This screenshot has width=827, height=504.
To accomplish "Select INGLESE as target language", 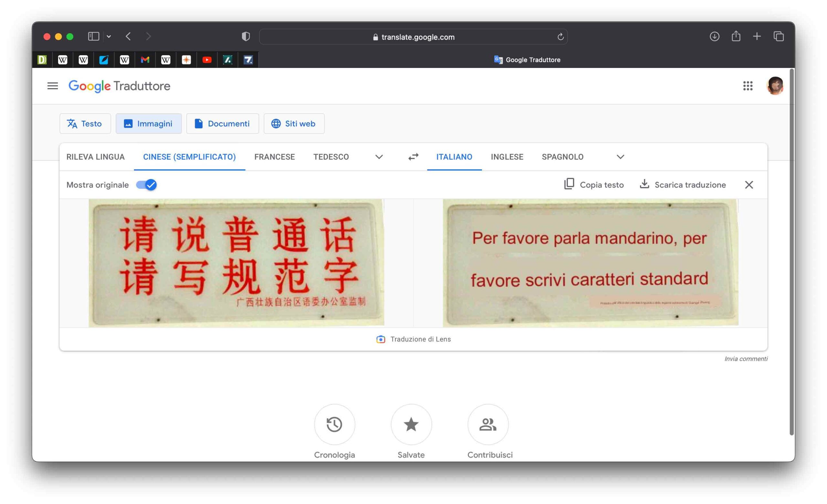I will [507, 156].
